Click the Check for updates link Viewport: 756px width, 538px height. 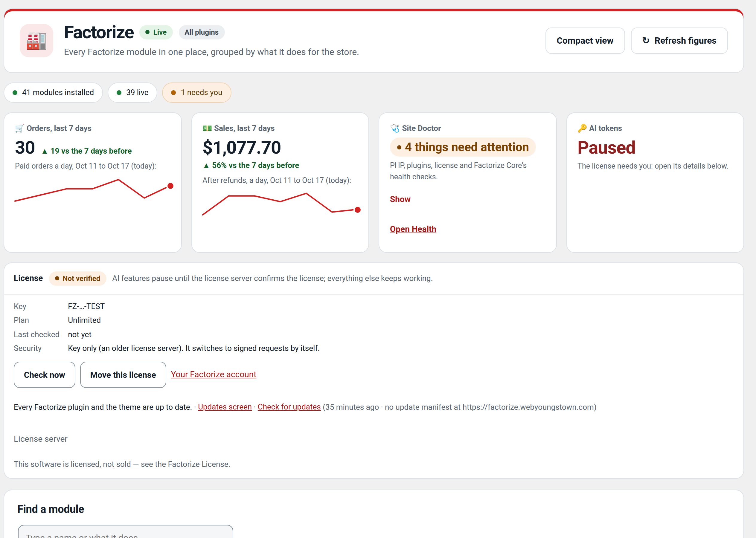pyautogui.click(x=289, y=407)
